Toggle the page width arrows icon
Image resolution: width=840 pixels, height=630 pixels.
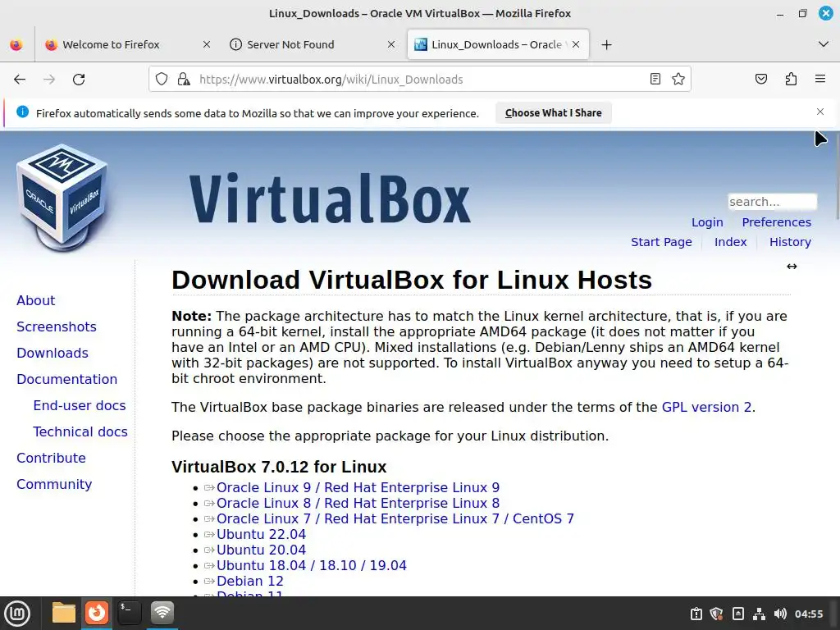(x=792, y=267)
